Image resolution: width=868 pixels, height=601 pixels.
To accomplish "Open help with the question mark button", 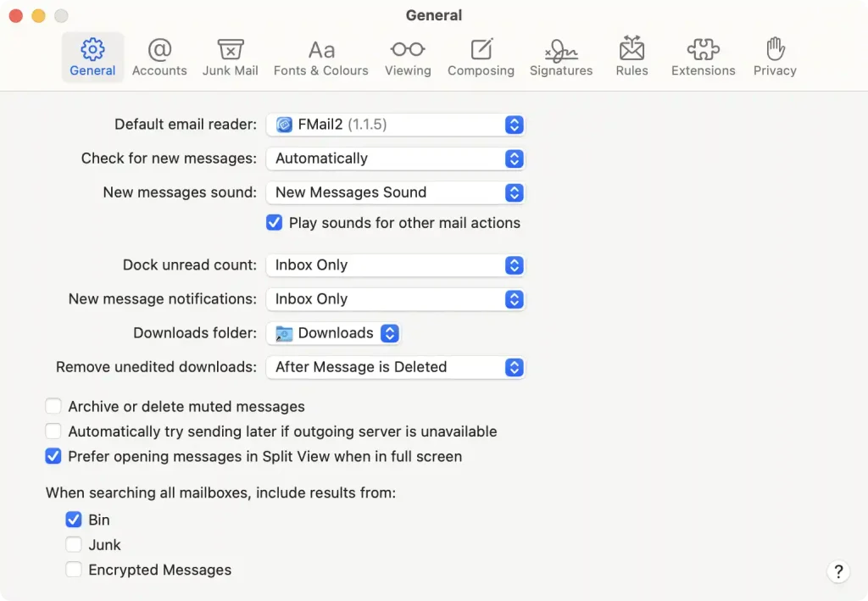I will (x=838, y=571).
